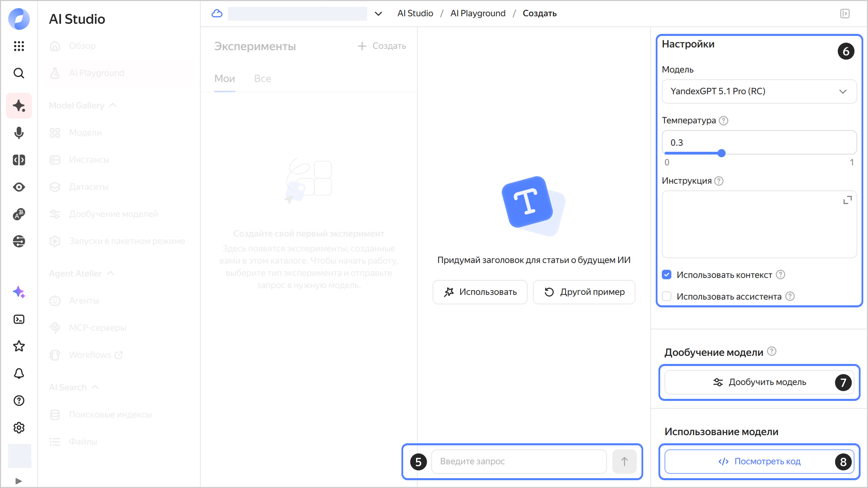Toggle the 'Использовать контекст' checkbox
Image resolution: width=868 pixels, height=488 pixels.
[667, 274]
